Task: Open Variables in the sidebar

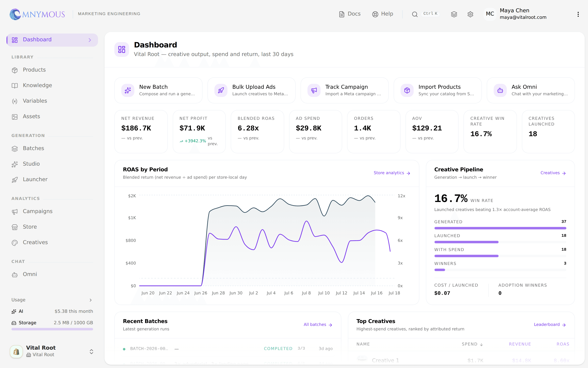Action: pos(52,101)
